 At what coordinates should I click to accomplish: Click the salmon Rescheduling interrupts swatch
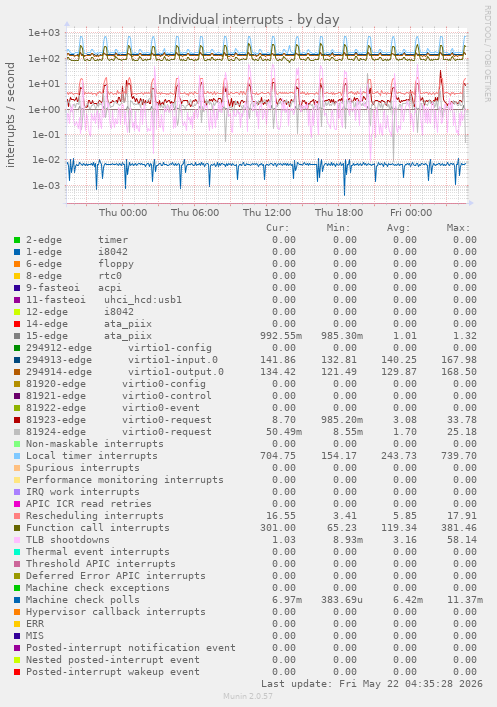pos(17,516)
